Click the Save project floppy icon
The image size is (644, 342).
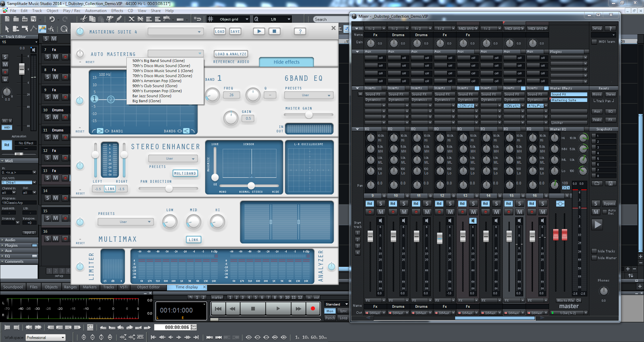tap(33, 19)
